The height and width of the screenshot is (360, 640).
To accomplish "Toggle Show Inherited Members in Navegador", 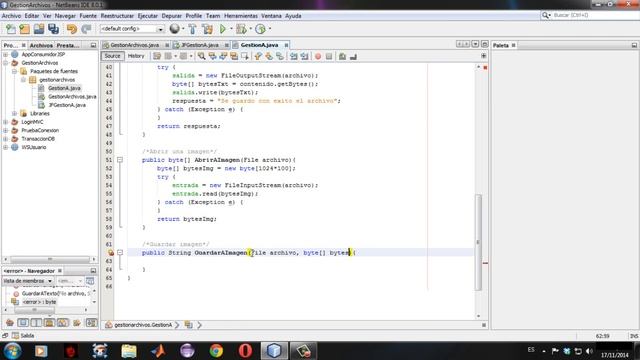I will point(10,323).
